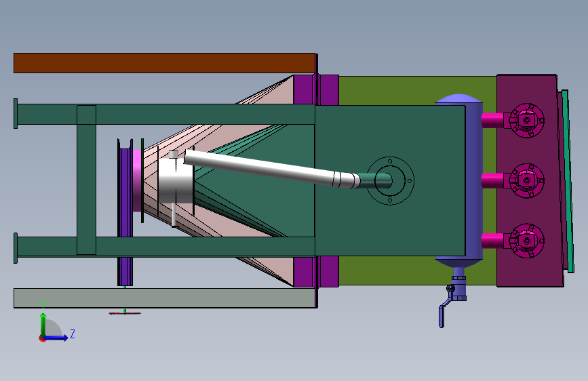Select the middle magenta flanged valve
The height and width of the screenshot is (381, 588).
tap(526, 181)
